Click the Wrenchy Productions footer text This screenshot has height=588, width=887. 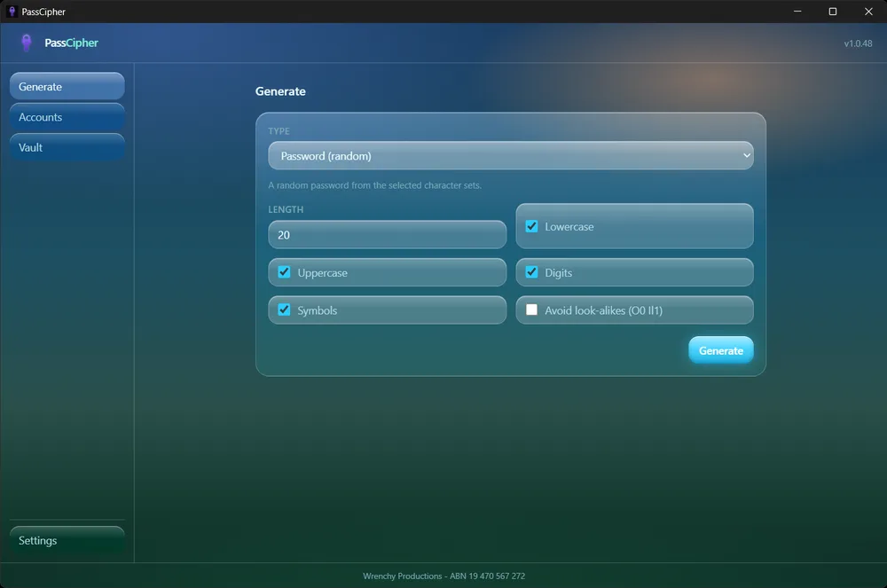[443, 576]
